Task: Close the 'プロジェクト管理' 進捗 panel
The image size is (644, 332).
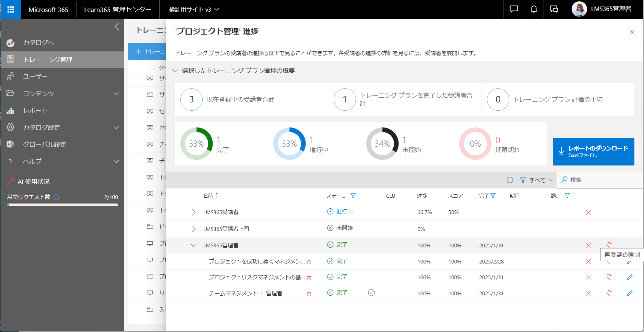Action: [x=632, y=32]
